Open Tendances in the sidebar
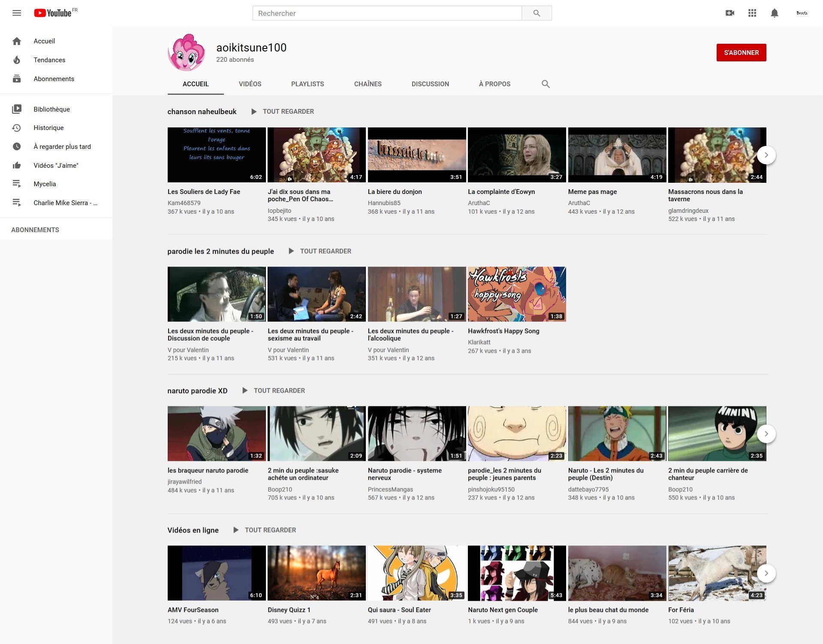This screenshot has height=644, width=823. pyautogui.click(x=49, y=60)
